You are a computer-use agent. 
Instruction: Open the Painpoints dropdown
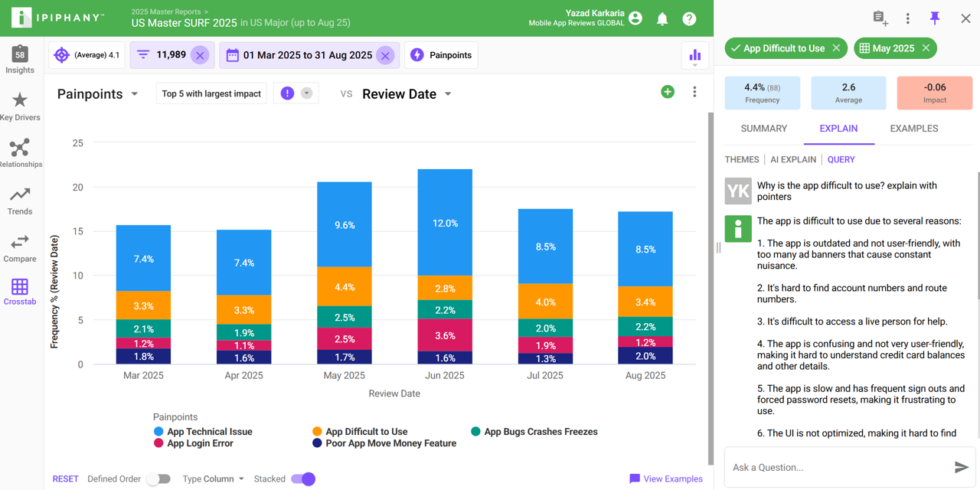pyautogui.click(x=135, y=93)
